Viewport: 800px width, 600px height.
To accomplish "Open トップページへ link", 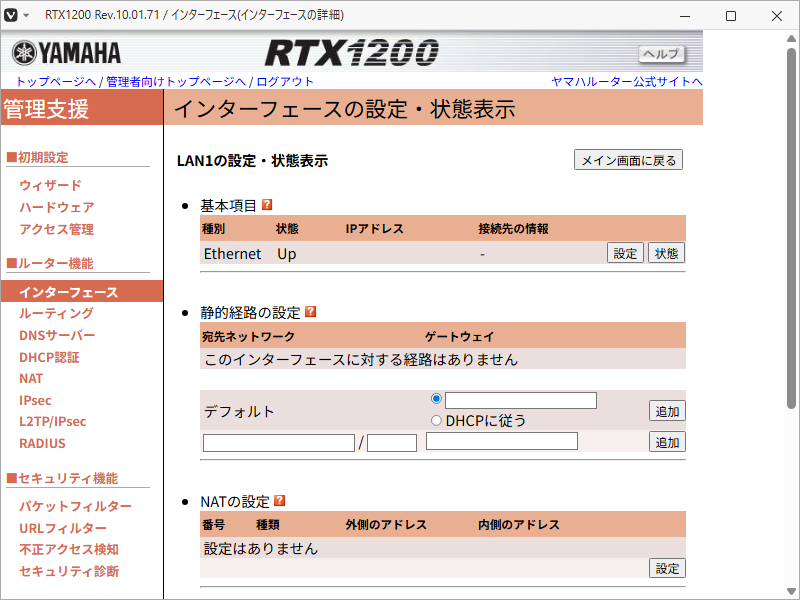I will pyautogui.click(x=56, y=82).
